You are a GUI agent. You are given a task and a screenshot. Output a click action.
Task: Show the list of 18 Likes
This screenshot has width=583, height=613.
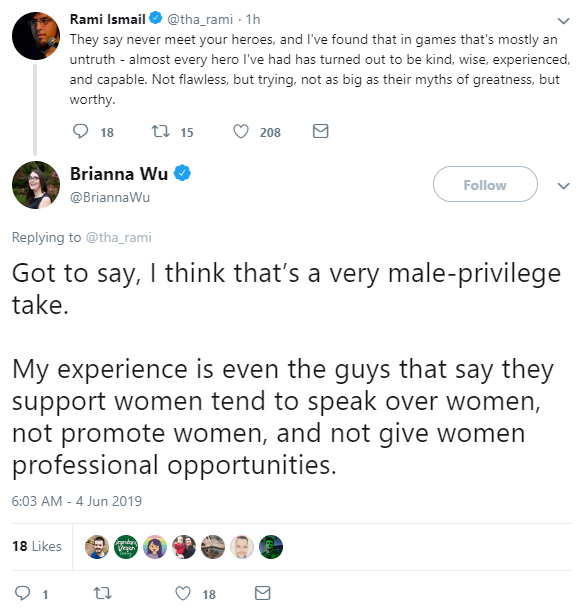coord(37,546)
